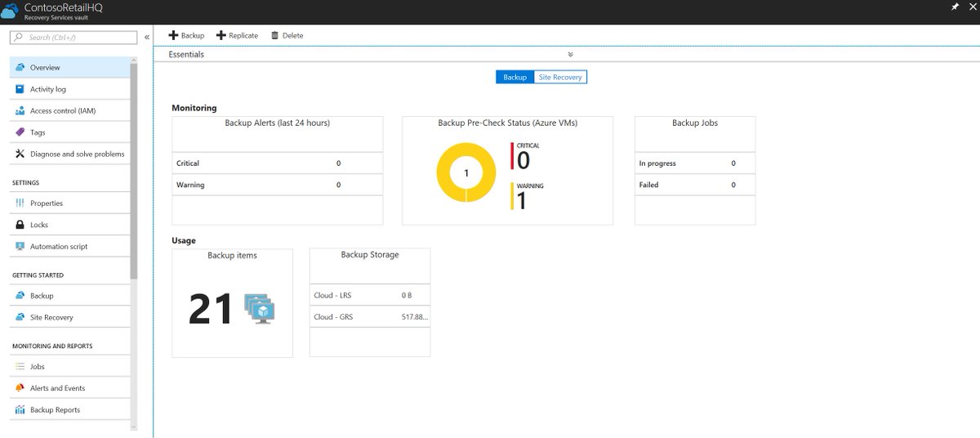980x438 pixels.
Task: Click the Cloud - GRS storage row
Action: pos(370,317)
